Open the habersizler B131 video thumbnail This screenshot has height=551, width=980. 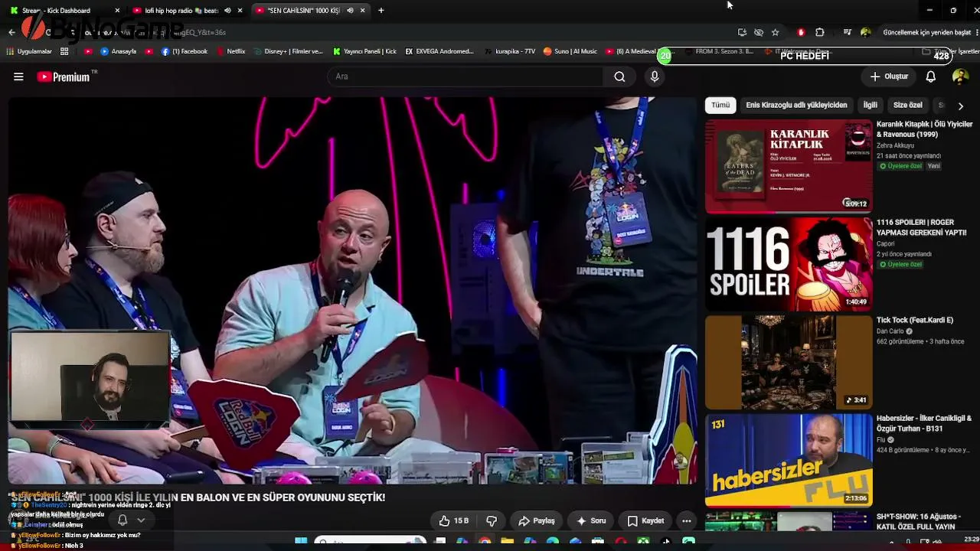pos(789,460)
